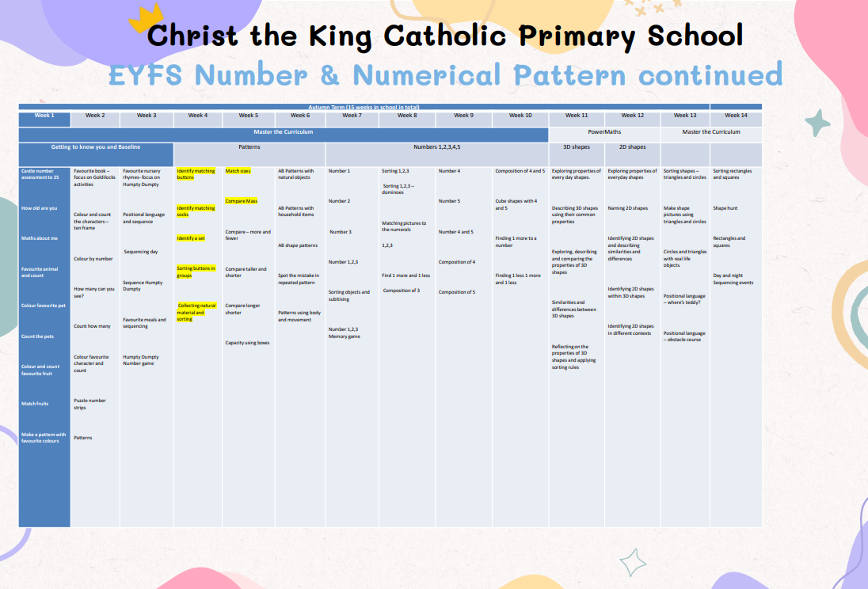Click 'Positional language – where's teddy?'
Image resolution: width=868 pixels, height=589 pixels.
coord(684,299)
